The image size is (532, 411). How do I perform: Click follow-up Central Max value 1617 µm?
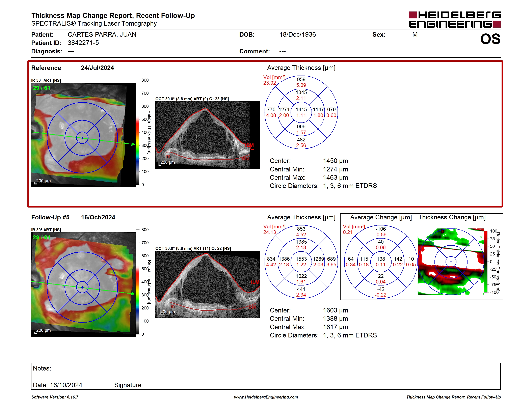[336, 327]
